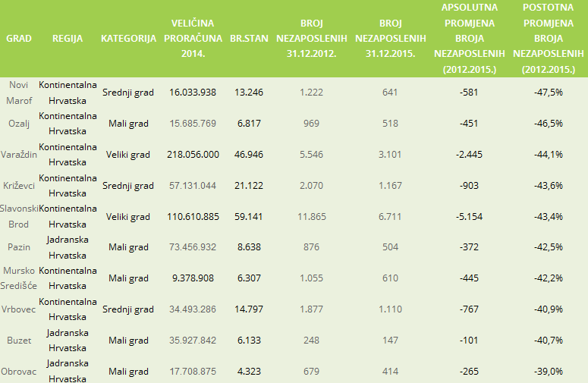Image resolution: width=588 pixels, height=383 pixels.
Task: Click the Pazin city name
Action: coord(18,247)
